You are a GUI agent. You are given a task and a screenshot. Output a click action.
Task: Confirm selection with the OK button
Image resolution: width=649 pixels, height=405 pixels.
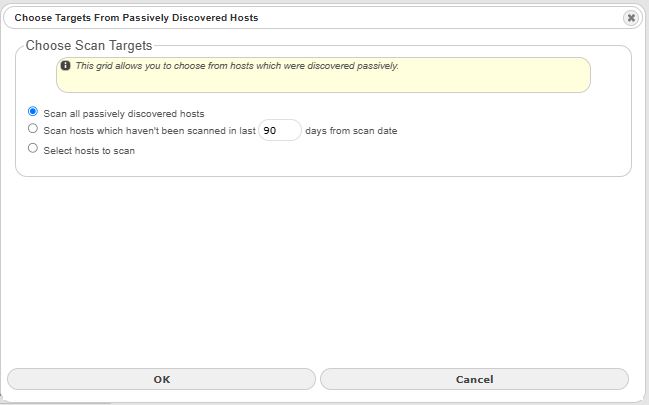(x=161, y=379)
